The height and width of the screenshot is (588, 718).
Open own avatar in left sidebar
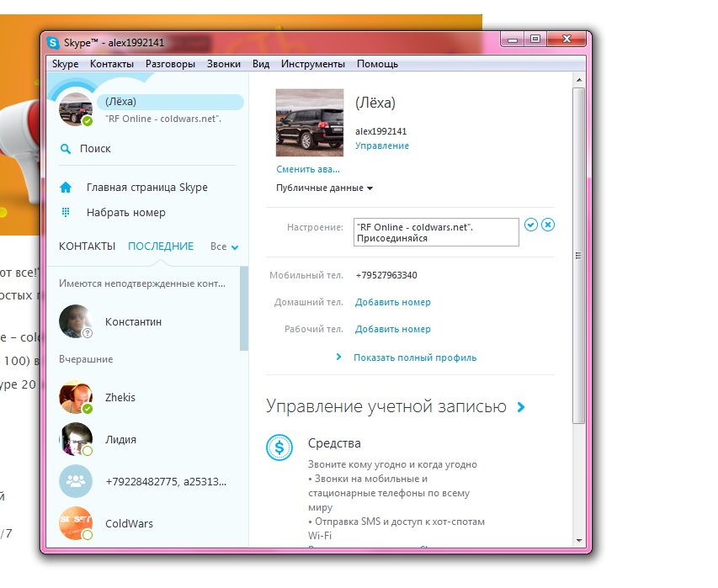pos(76,109)
